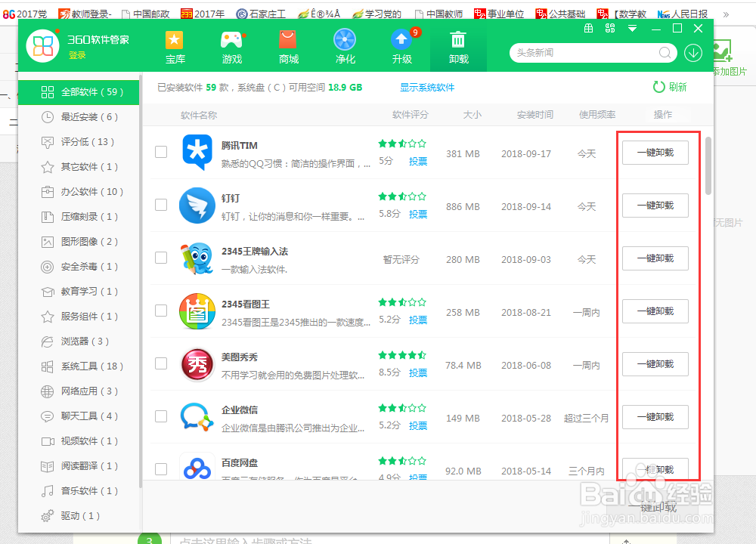Open the white dropdown arrow in title bar
The width and height of the screenshot is (756, 544).
coord(632,27)
